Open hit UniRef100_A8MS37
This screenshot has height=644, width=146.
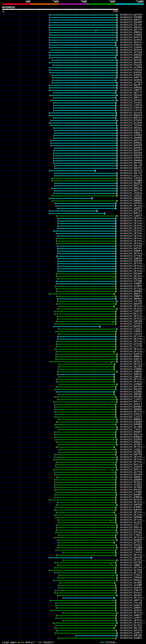tap(131, 20)
